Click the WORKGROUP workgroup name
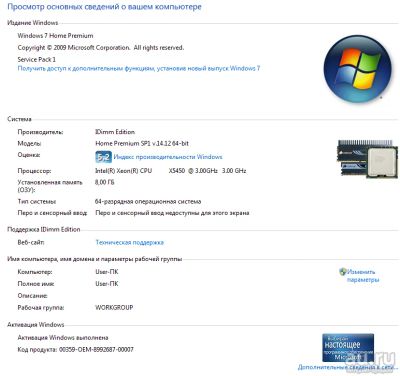Image resolution: width=400 pixels, height=376 pixels. point(114,307)
